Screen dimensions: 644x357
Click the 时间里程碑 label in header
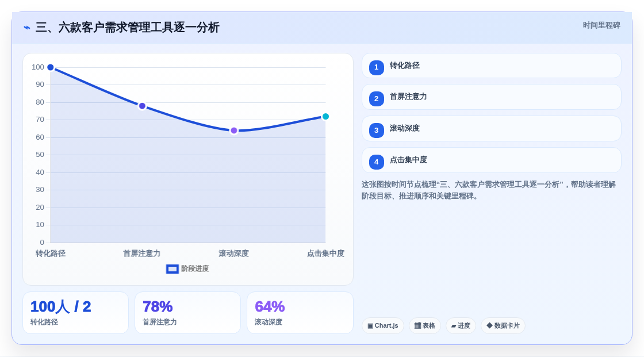click(x=601, y=25)
